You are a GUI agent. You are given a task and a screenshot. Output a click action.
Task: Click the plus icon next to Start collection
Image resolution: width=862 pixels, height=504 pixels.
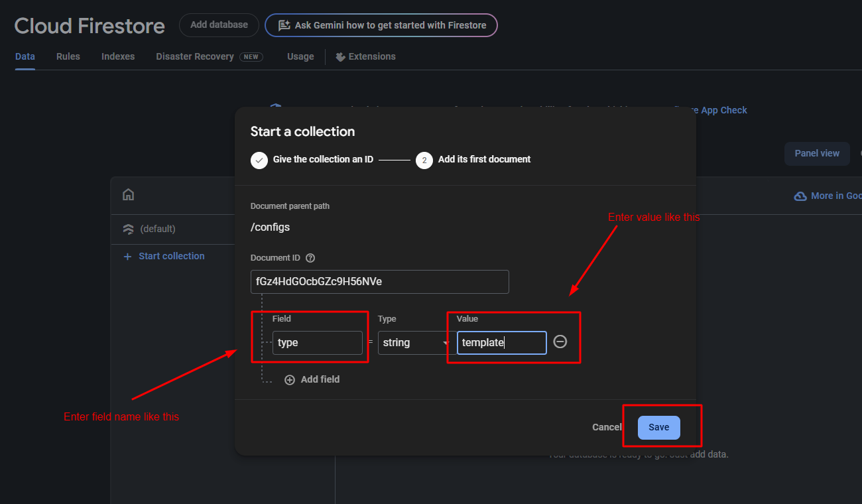point(128,257)
